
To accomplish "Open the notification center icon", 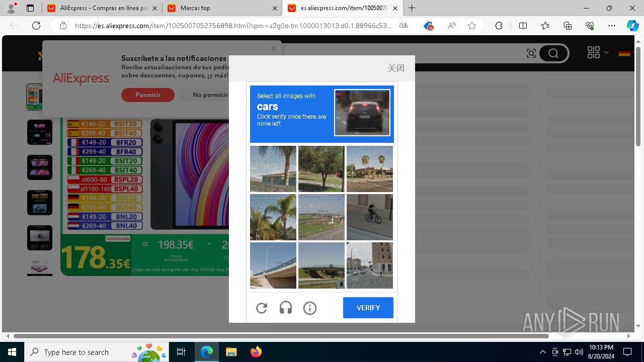I will (x=627, y=352).
